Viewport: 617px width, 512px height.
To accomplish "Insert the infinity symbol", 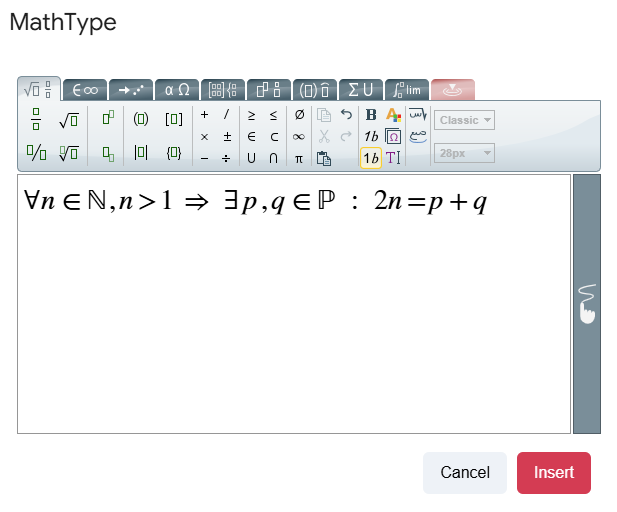I will click(299, 137).
